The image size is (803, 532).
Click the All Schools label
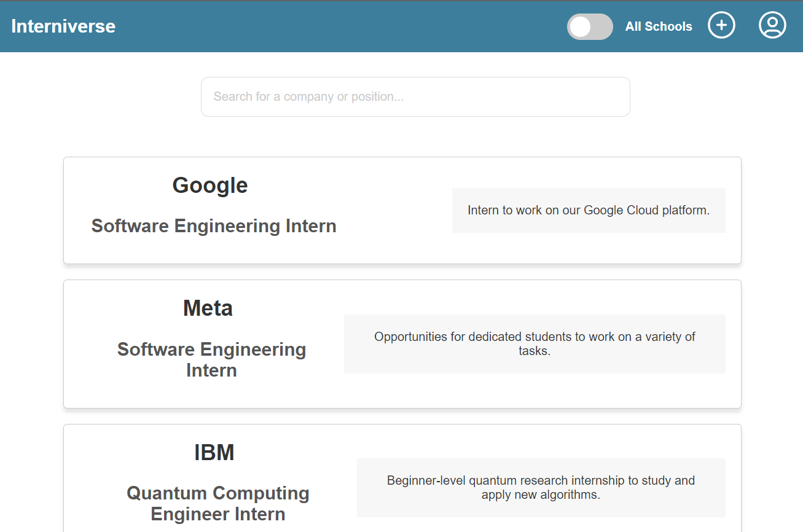(x=659, y=26)
